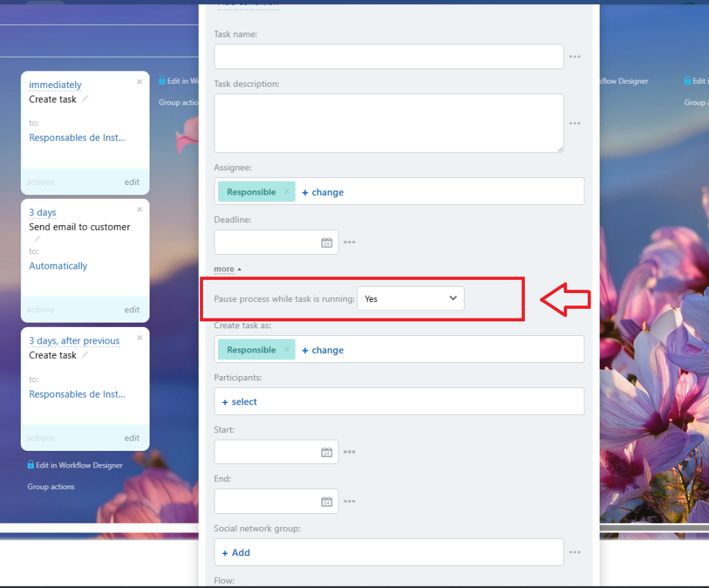Click '+ change' in the Assignee field
Screen dimensions: 709x588
(x=323, y=192)
